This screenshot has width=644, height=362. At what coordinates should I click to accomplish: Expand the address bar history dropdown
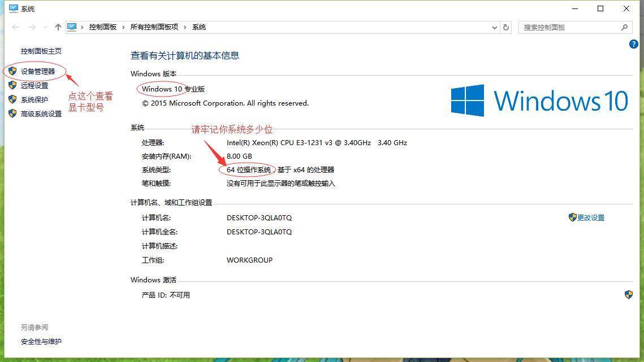495,27
